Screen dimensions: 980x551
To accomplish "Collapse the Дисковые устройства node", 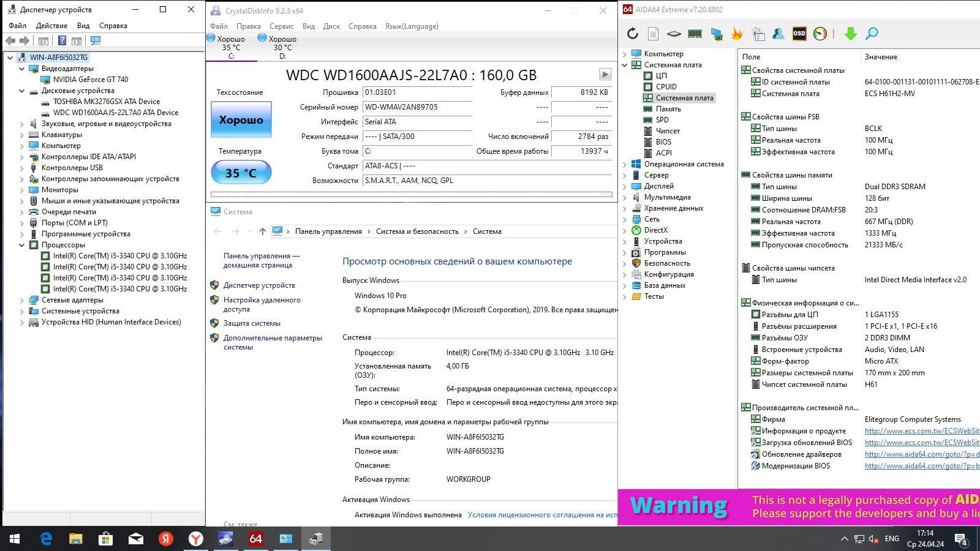I will [22, 91].
